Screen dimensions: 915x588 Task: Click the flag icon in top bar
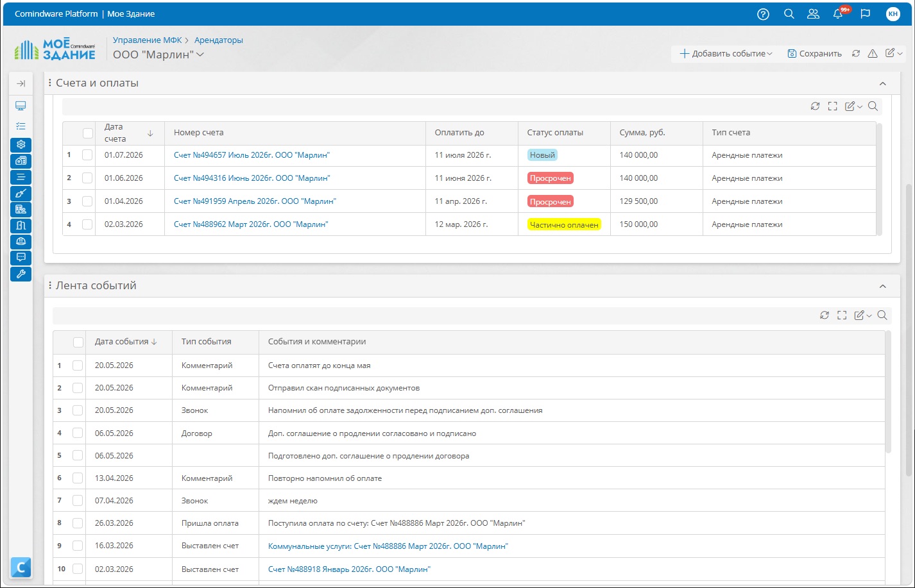click(x=865, y=14)
